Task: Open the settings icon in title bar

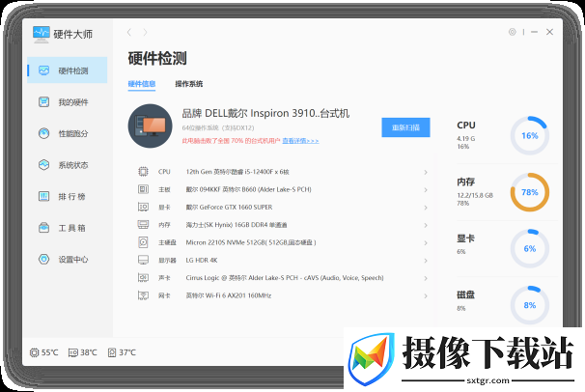Action: point(513,32)
